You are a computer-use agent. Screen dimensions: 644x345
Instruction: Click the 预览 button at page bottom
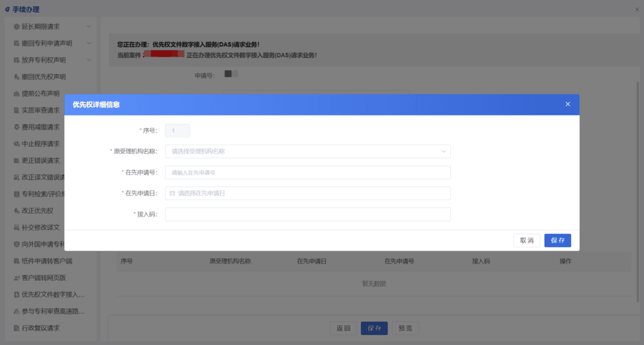coord(406,328)
